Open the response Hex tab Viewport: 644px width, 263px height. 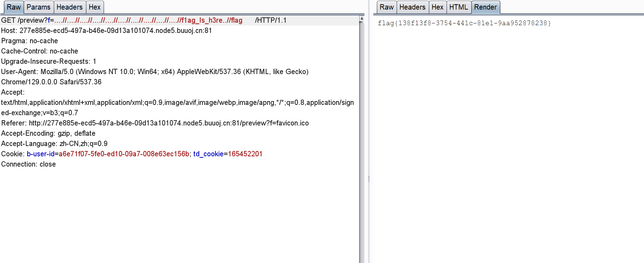click(438, 7)
